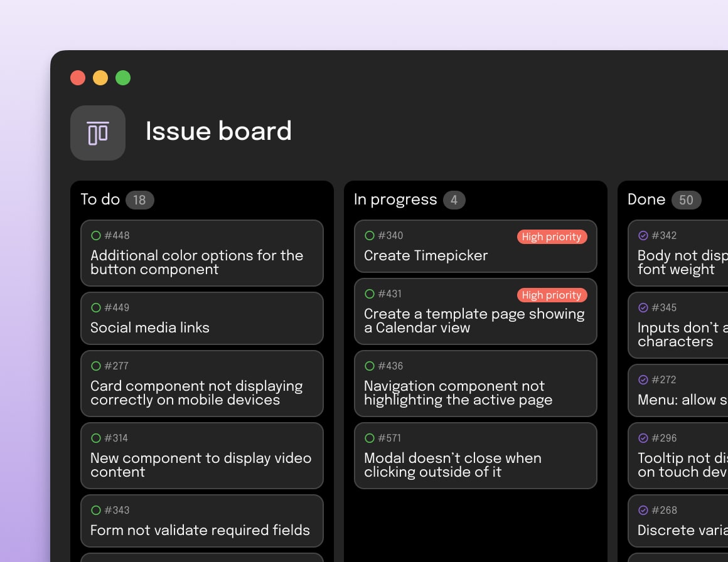Screen dimensions: 728x562
Task: Toggle the High priority badge on issue #431
Action: (x=552, y=295)
